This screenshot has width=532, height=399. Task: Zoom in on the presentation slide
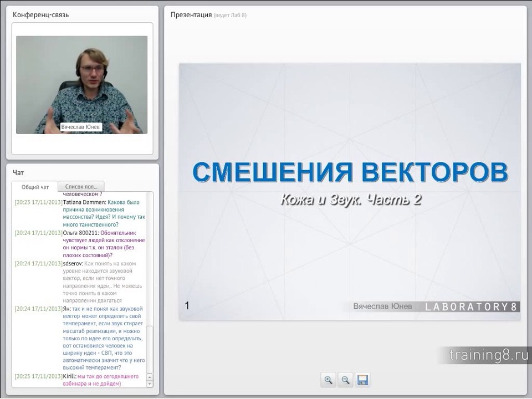tap(328, 380)
